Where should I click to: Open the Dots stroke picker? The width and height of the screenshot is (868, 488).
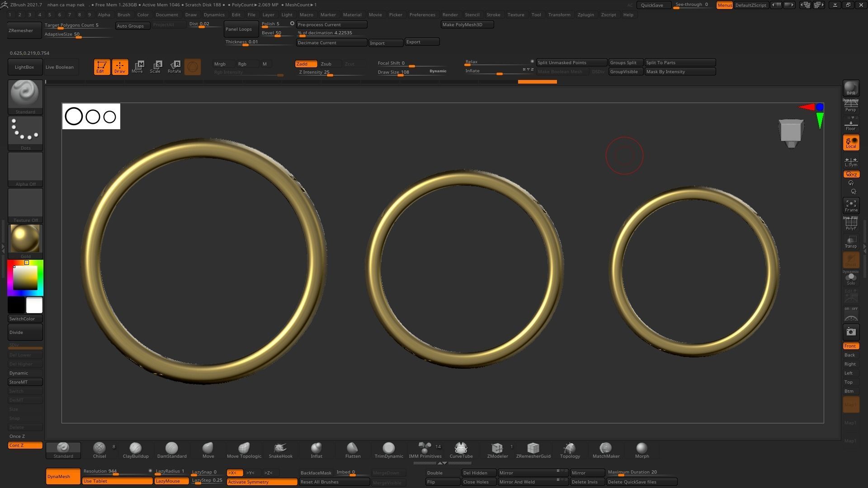[x=25, y=133]
